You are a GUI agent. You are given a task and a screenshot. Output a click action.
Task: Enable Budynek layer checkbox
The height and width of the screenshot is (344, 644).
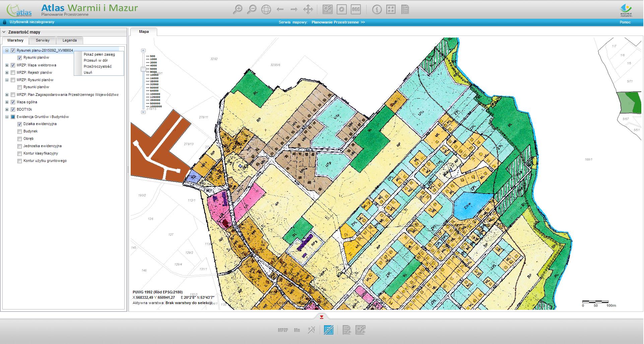[20, 131]
